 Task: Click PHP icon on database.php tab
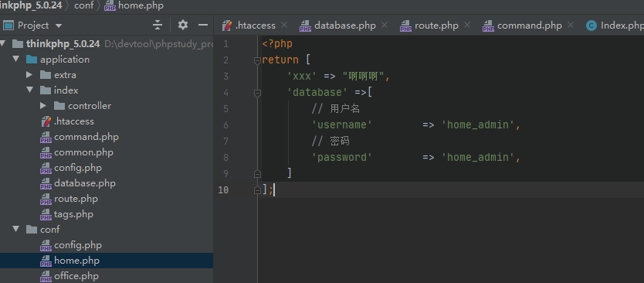point(305,26)
